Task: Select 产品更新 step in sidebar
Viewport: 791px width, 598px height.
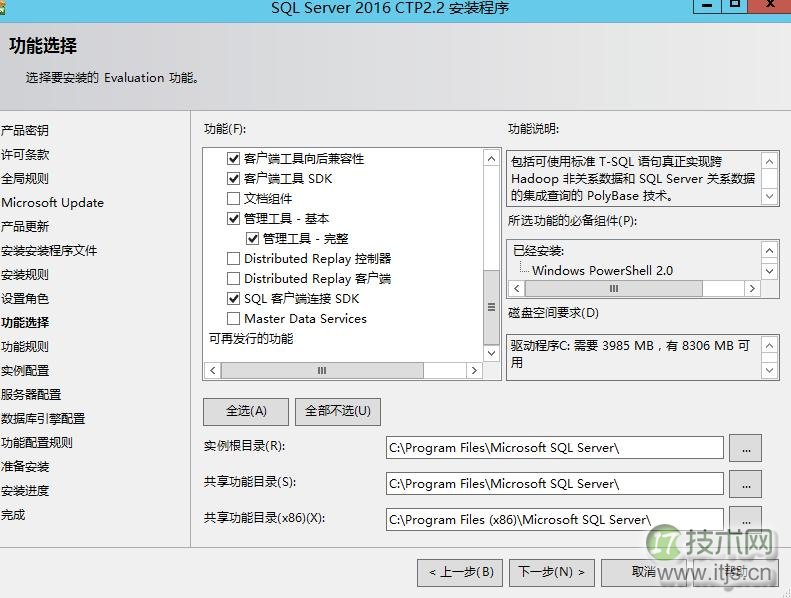Action: [25, 227]
